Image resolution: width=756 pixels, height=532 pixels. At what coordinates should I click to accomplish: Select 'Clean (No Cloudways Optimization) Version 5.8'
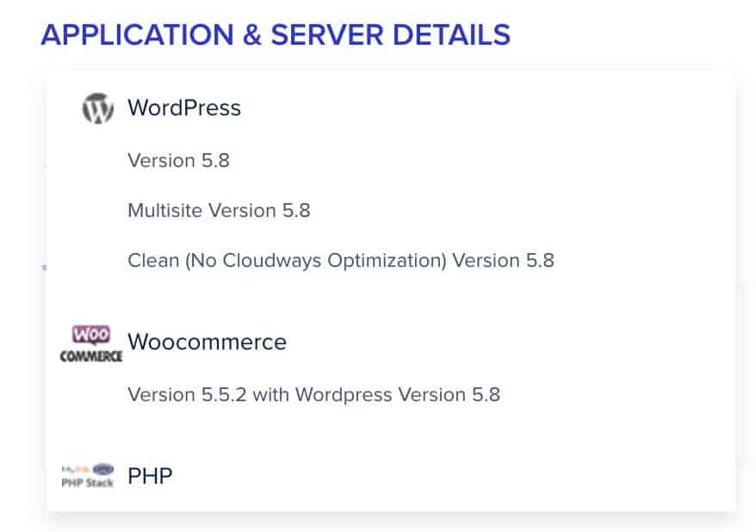coord(341,261)
